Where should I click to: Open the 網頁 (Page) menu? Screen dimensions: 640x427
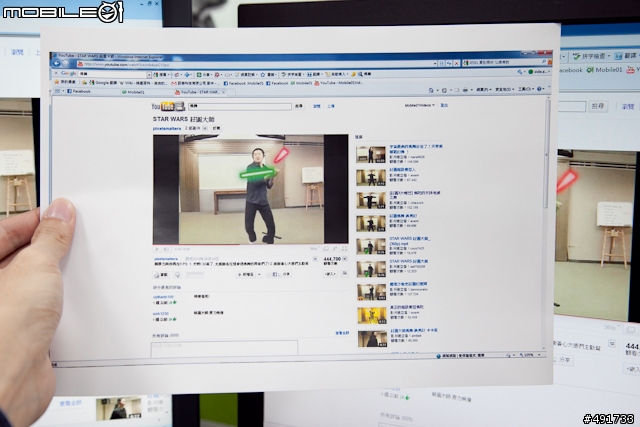tap(483, 89)
